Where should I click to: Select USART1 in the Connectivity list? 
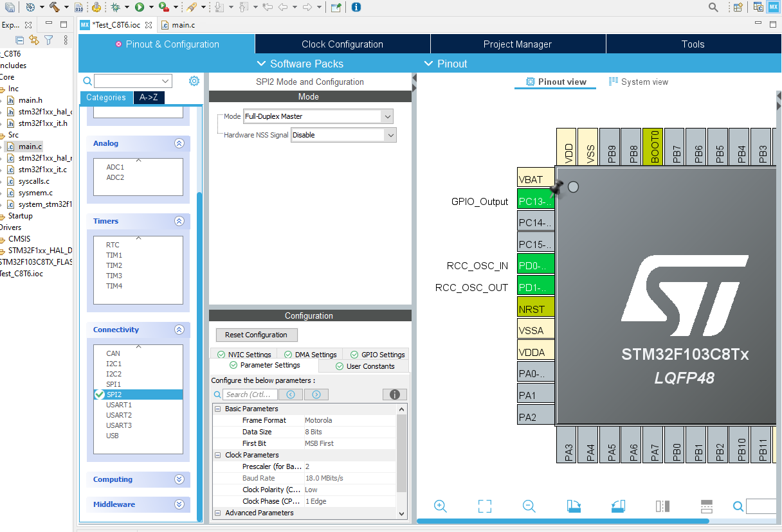tap(119, 405)
